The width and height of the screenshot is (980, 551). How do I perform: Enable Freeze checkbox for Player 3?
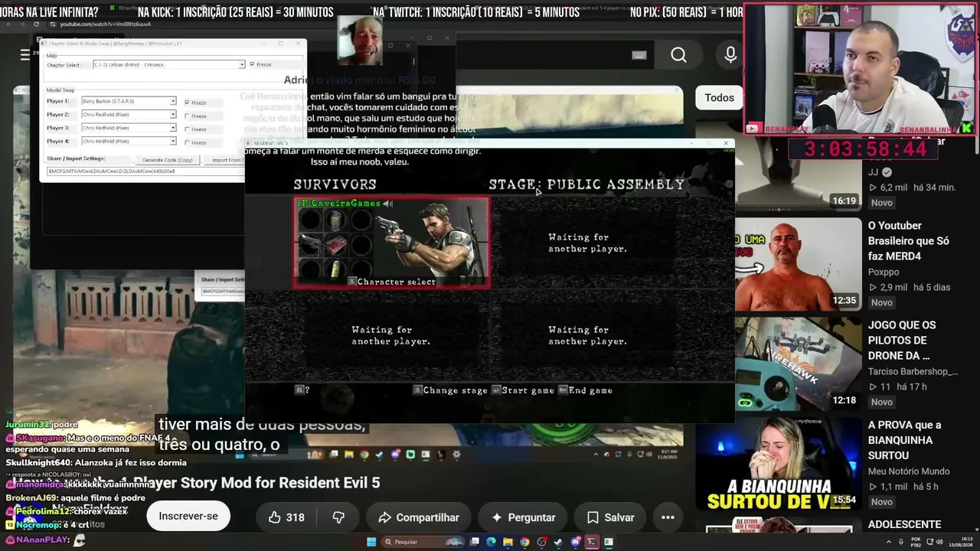(x=187, y=129)
